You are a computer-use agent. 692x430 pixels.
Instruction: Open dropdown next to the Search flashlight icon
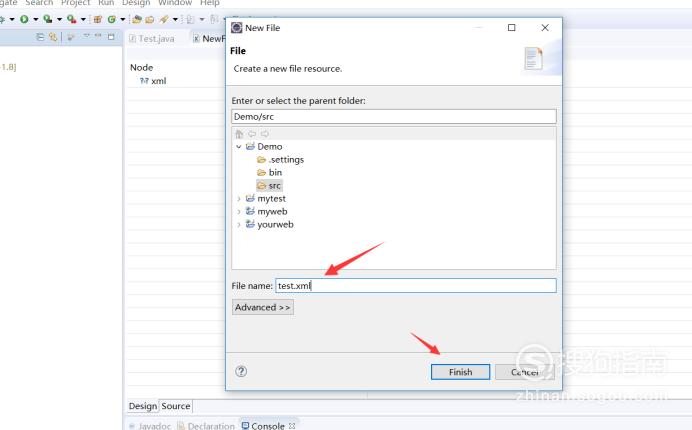pyautogui.click(x=175, y=19)
